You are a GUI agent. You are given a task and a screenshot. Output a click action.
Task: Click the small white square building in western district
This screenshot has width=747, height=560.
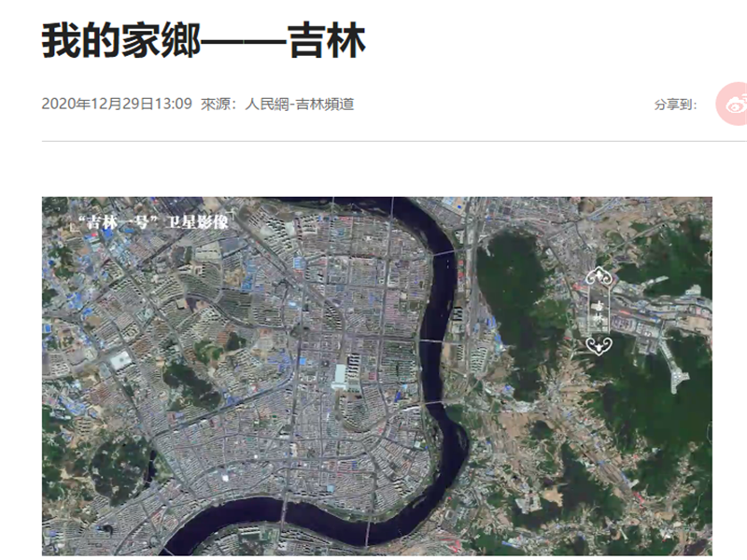(120, 360)
